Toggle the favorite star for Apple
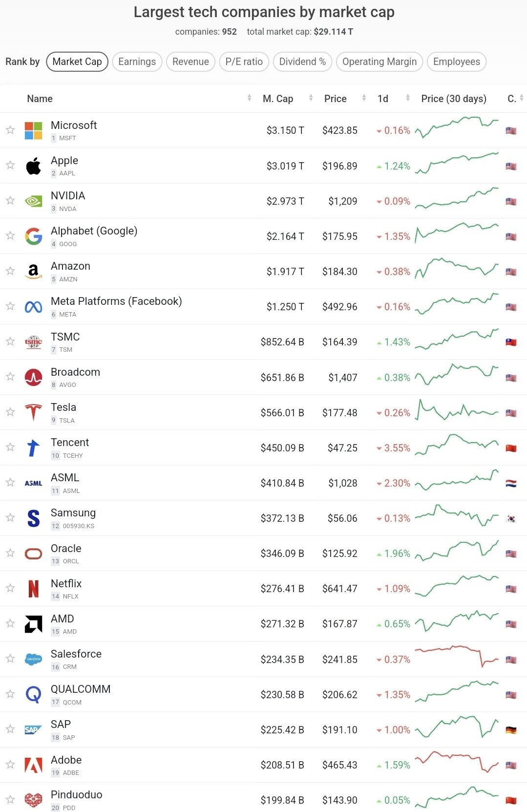Screen dimensions: 527x812 coord(10,165)
